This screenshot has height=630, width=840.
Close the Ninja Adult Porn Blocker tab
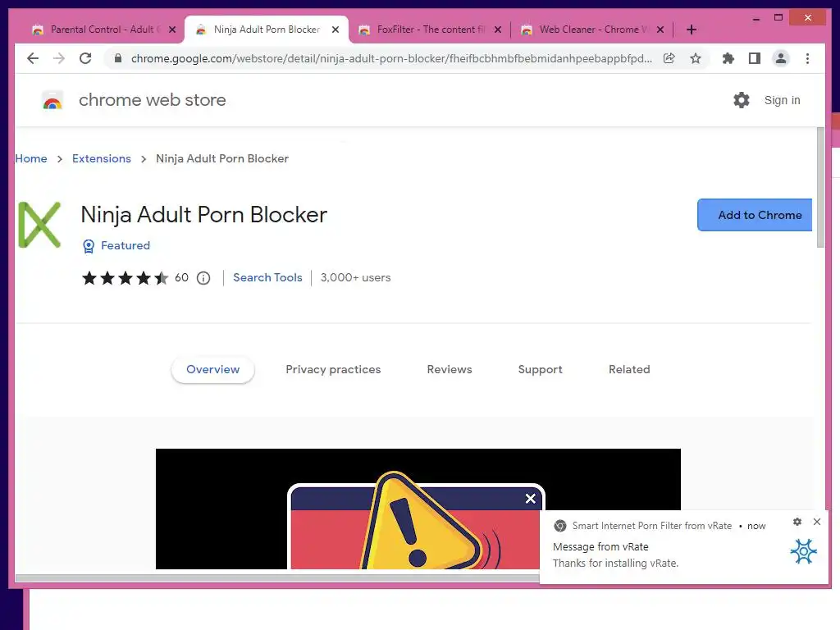click(x=336, y=30)
